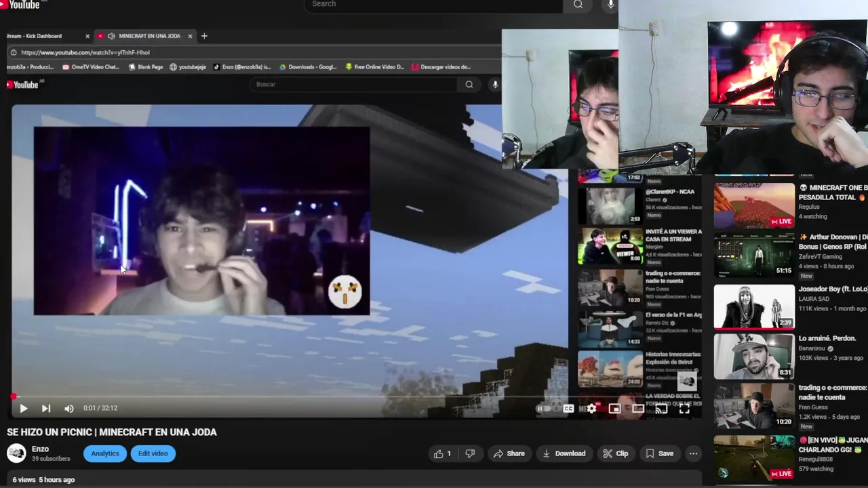Open Historias Innecesarias Beirut thumbnail
Screen dimensions: 868x488
610,369
